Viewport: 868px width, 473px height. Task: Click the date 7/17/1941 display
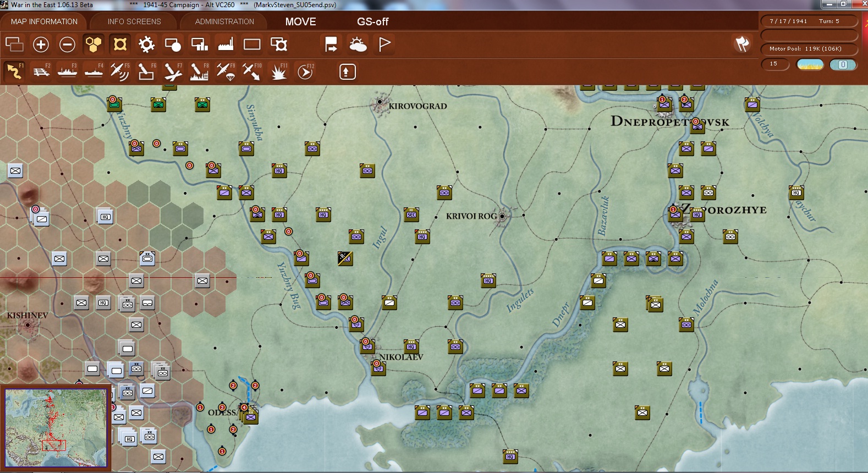(788, 21)
